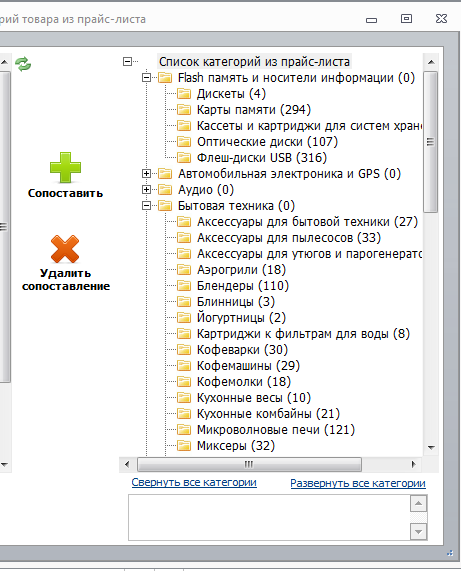The height and width of the screenshot is (571, 461).
Task: Click the horizontal scrollbar thumb under the tree
Action: tap(249, 464)
